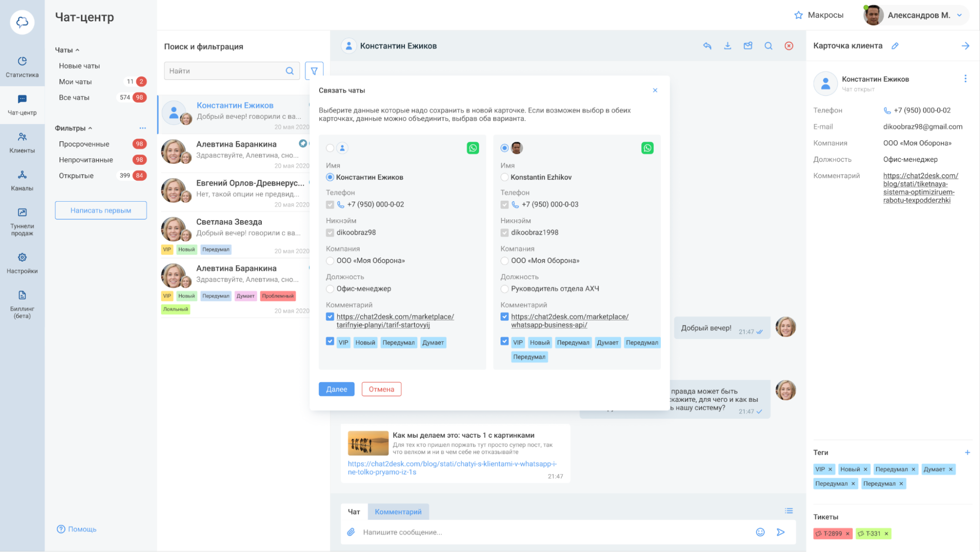Edit client card with pencil icon
The image size is (980, 552).
coord(895,46)
